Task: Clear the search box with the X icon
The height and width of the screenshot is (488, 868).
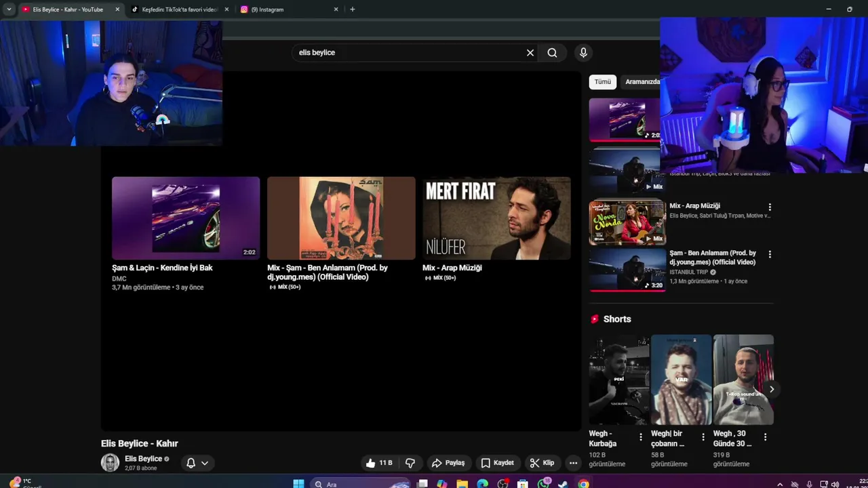Action: [x=530, y=52]
